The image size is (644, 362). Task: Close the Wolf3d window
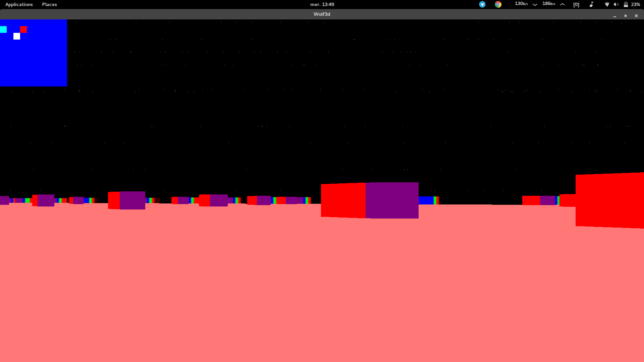636,16
